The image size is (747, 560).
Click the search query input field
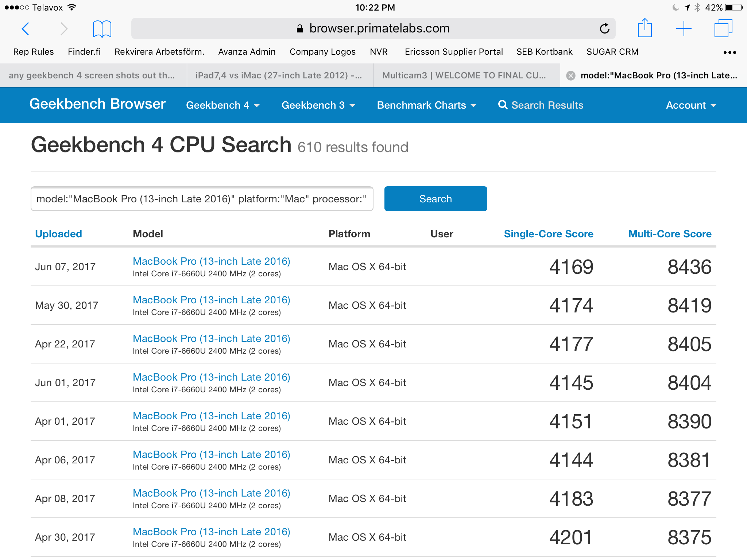pos(202,199)
